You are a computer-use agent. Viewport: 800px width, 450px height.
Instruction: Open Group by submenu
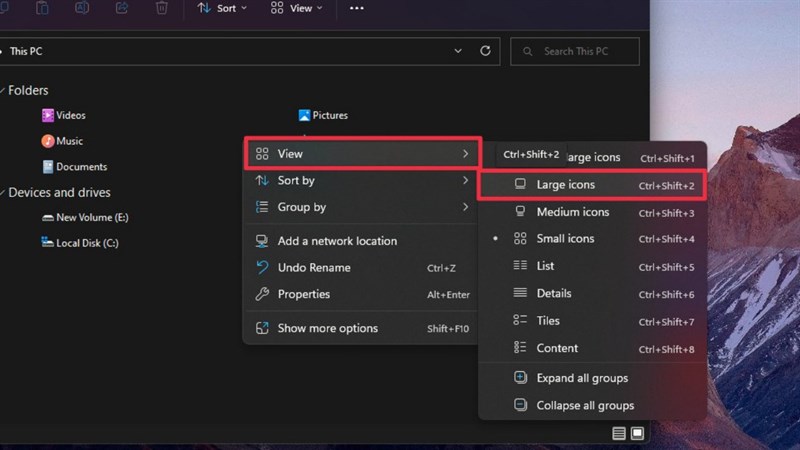(x=363, y=207)
